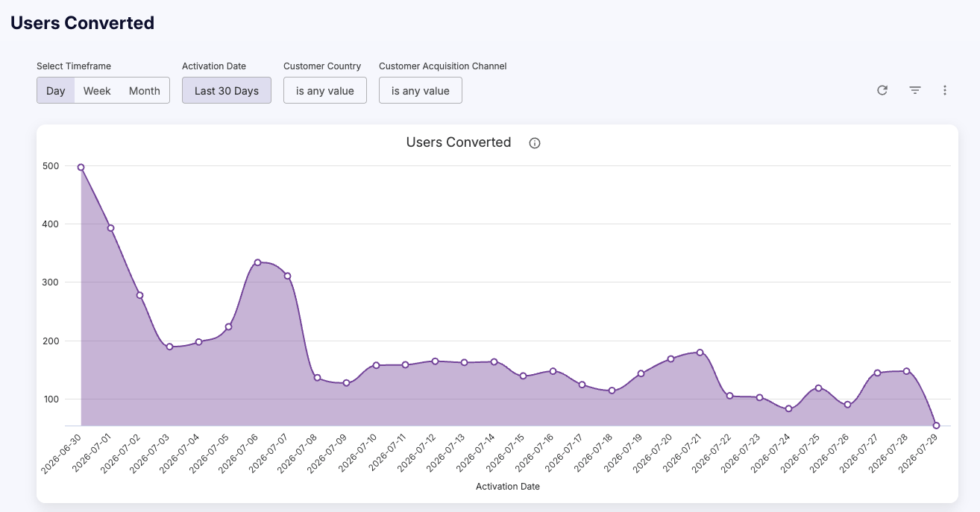Image resolution: width=980 pixels, height=512 pixels.
Task: Click the 2026-07-01 data point
Action: pos(110,228)
